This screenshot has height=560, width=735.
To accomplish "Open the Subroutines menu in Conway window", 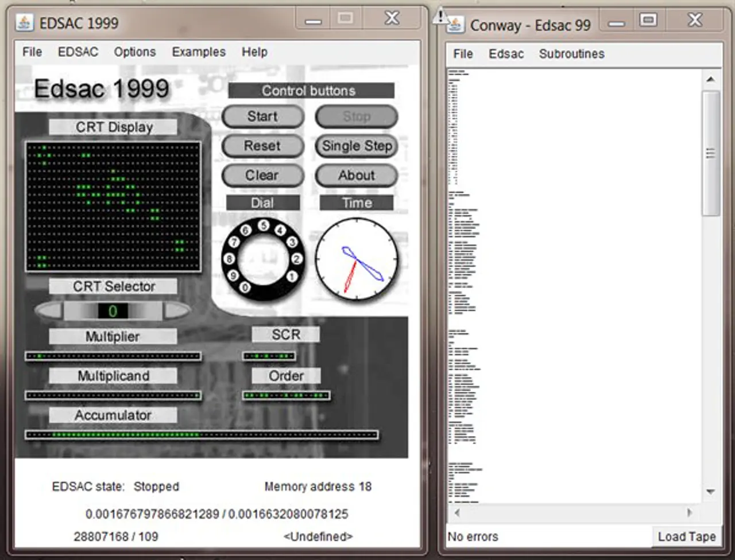I will coord(571,53).
